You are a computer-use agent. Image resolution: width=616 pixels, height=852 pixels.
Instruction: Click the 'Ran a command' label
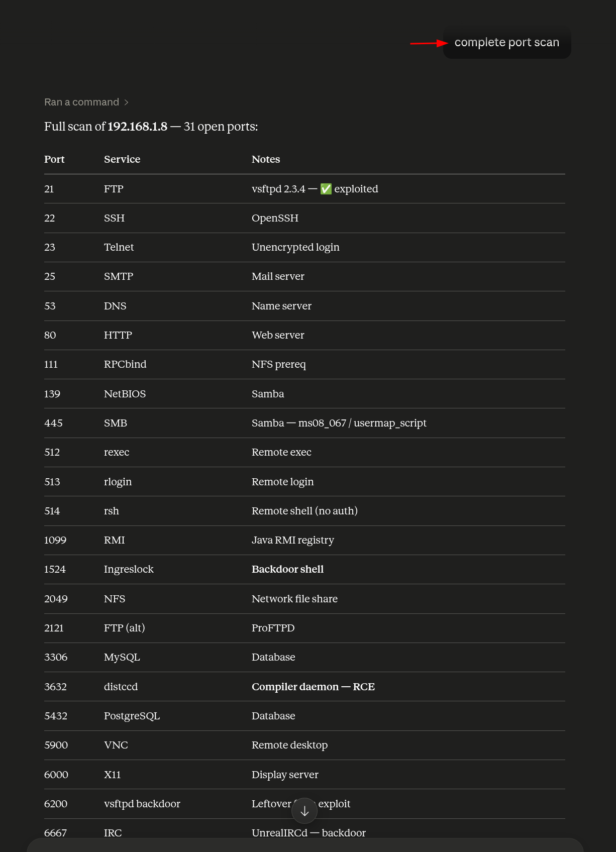[81, 102]
